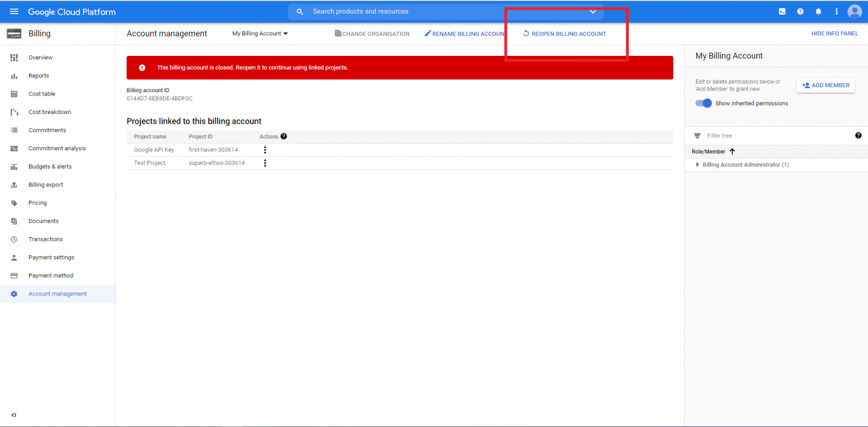Go to Budgets & alerts in sidebar
This screenshot has width=868, height=427.
click(50, 167)
